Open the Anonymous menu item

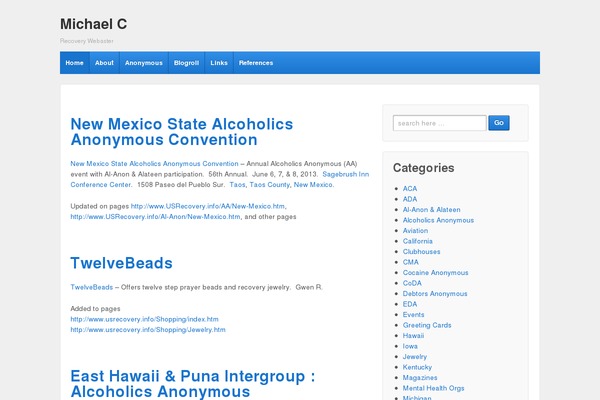[x=144, y=63]
